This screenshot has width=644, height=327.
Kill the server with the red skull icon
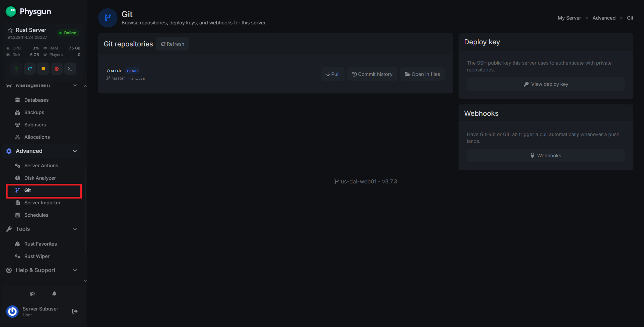point(57,69)
